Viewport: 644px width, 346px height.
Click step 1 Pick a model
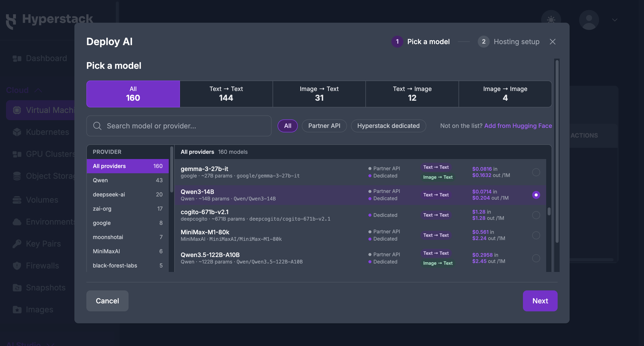[x=420, y=42]
